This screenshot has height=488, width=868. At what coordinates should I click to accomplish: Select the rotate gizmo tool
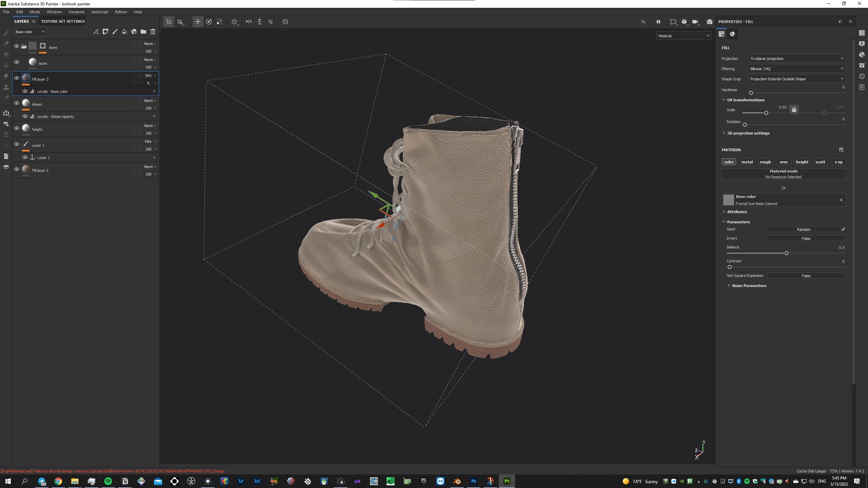[x=209, y=22]
